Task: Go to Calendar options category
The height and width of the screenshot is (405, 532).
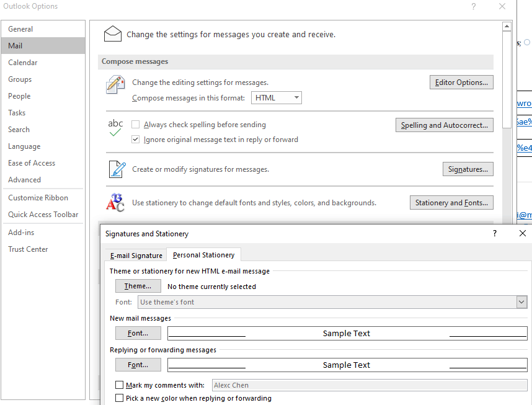Action: click(x=43, y=63)
